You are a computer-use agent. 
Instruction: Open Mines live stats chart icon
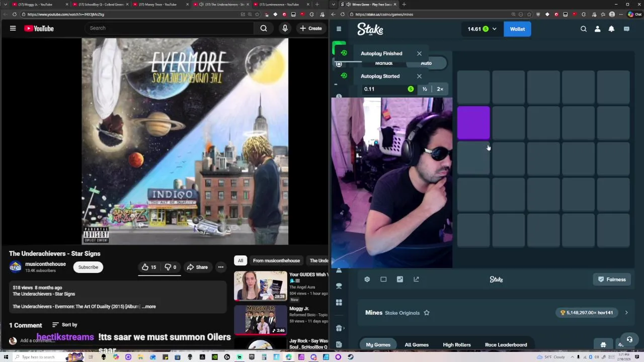[x=400, y=280]
